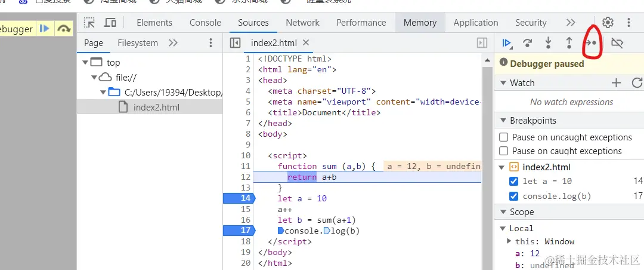
Task: Open the Network tab
Action: click(x=303, y=23)
